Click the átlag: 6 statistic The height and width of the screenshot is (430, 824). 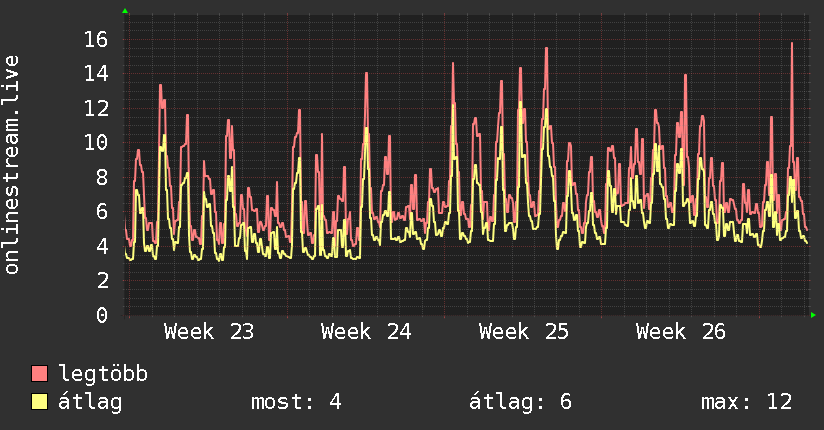click(520, 402)
